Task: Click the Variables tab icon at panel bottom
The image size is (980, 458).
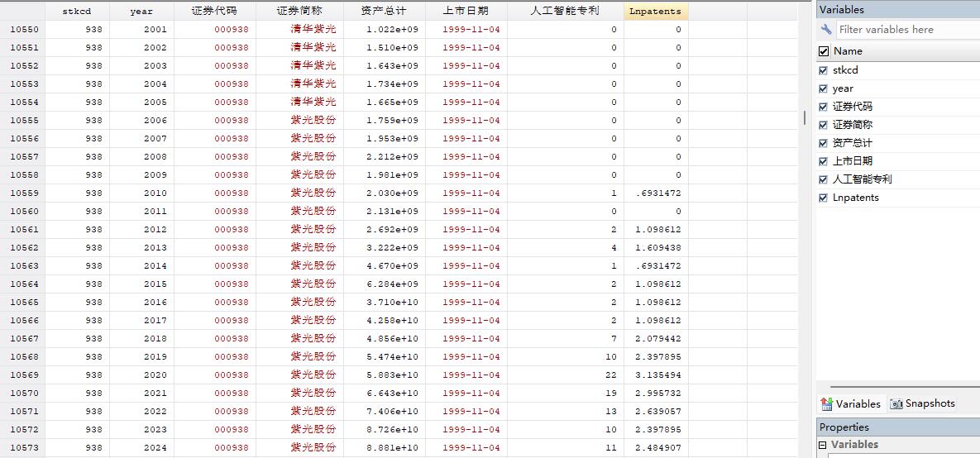Action: (827, 403)
